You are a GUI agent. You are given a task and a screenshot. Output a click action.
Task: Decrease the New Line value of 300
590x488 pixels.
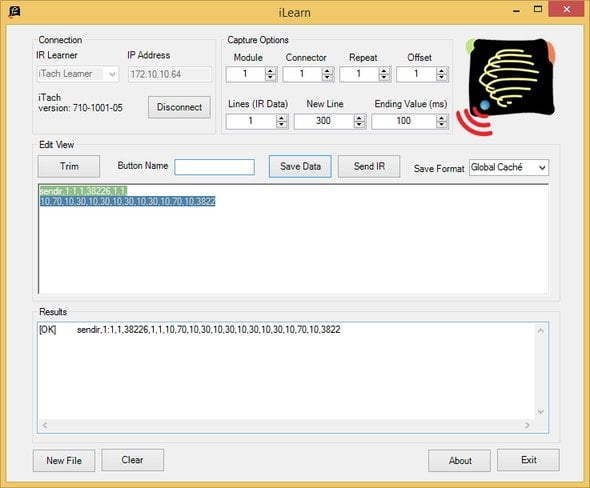[359, 125]
